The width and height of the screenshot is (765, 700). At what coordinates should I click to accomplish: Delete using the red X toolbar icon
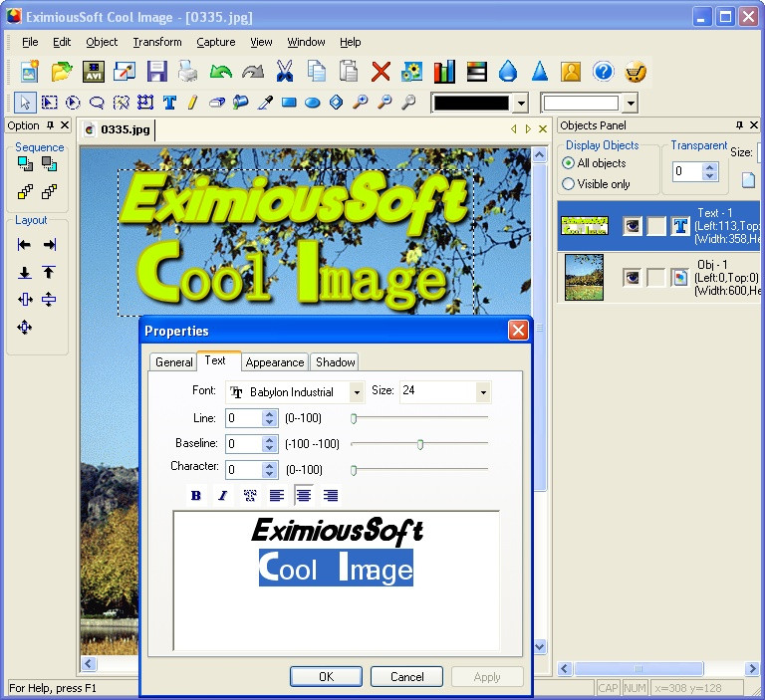(x=381, y=72)
